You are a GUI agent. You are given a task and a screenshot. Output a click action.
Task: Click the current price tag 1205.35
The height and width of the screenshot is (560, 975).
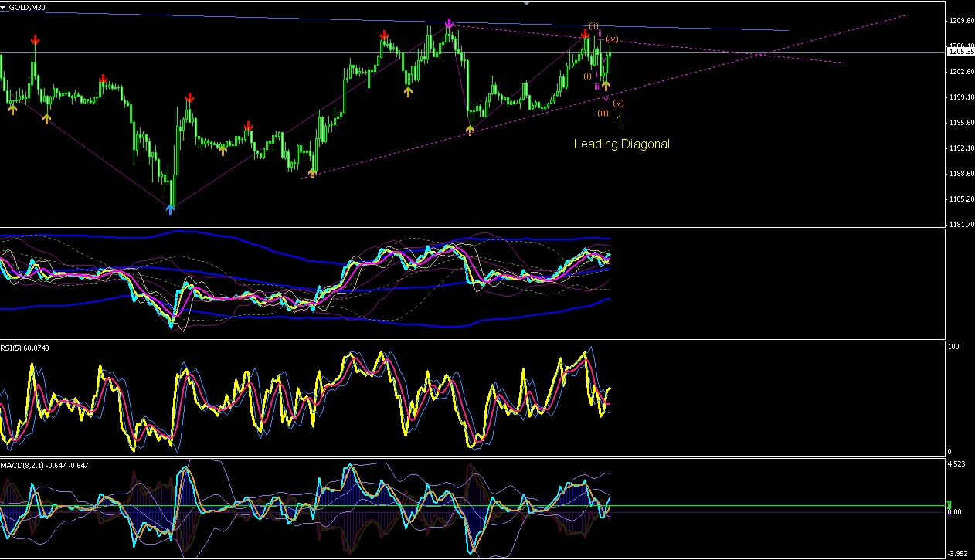point(960,52)
